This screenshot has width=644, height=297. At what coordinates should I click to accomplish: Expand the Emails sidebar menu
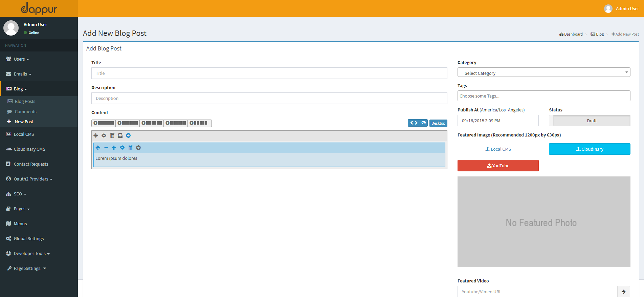coord(39,74)
